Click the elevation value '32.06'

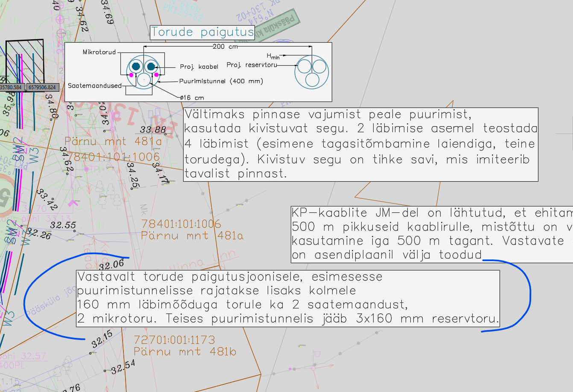coord(111,265)
